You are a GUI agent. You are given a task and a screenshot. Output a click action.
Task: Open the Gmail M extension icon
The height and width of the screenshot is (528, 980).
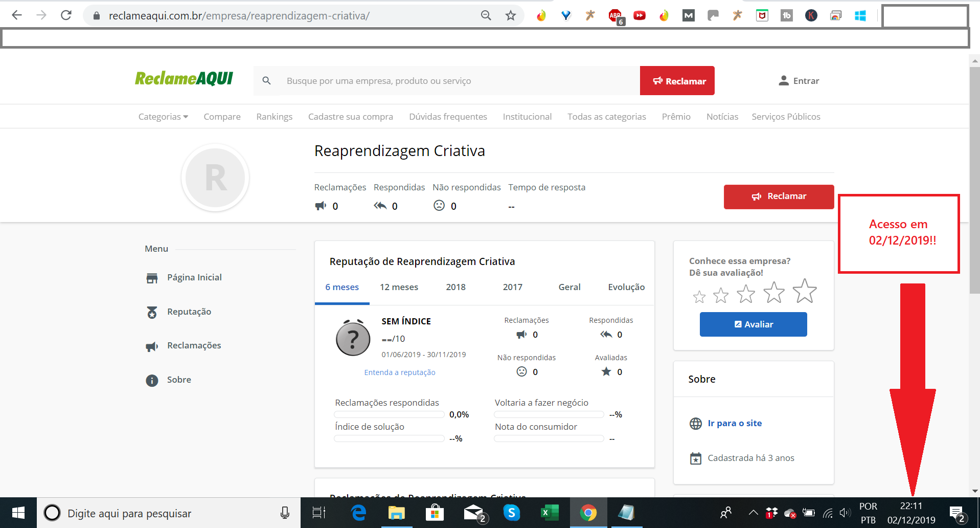click(x=689, y=16)
